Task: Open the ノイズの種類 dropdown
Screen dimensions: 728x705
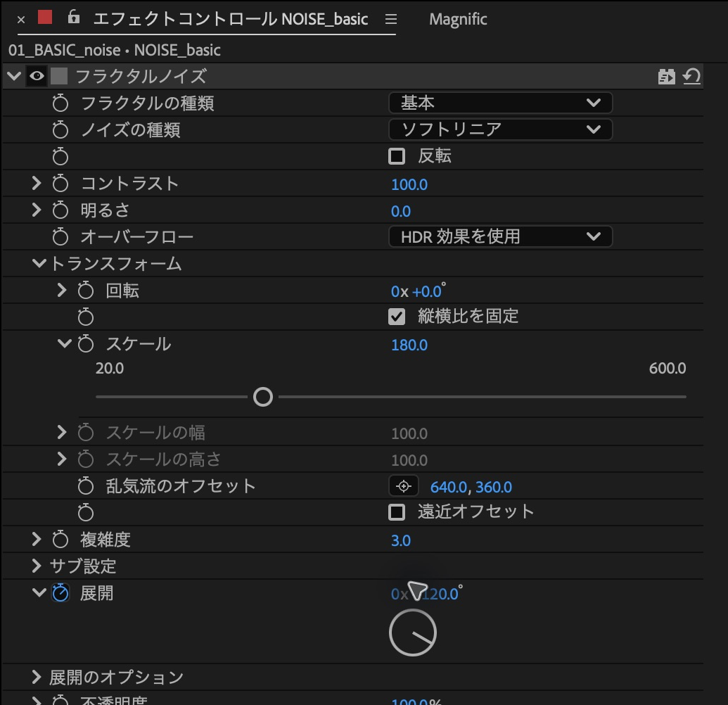Action: 501,129
